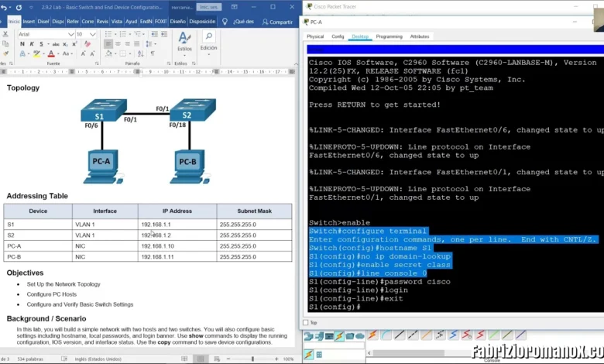This screenshot has height=364, width=604.
Task: Apply underline formatting to text
Action: [40, 44]
